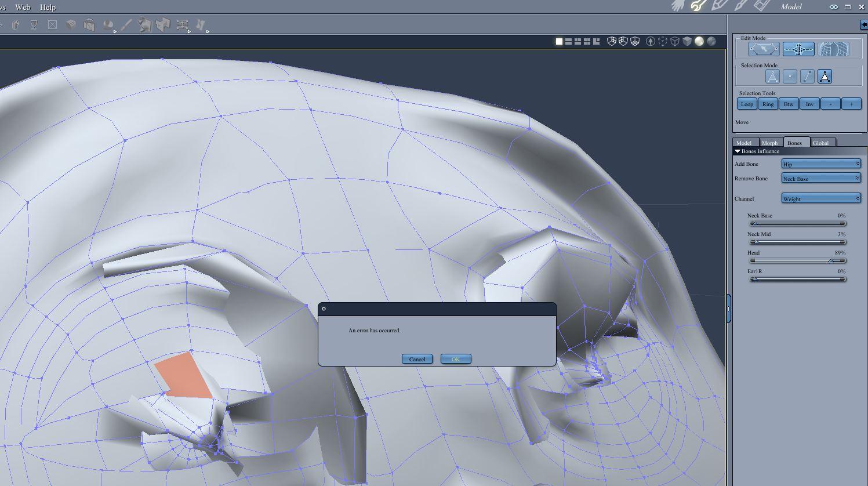The width and height of the screenshot is (868, 486).
Task: Click the bone tool toolbar icon
Action: [201, 25]
